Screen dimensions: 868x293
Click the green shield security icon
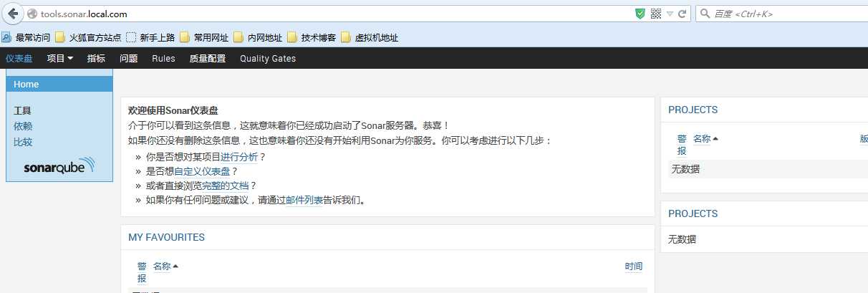(x=640, y=14)
